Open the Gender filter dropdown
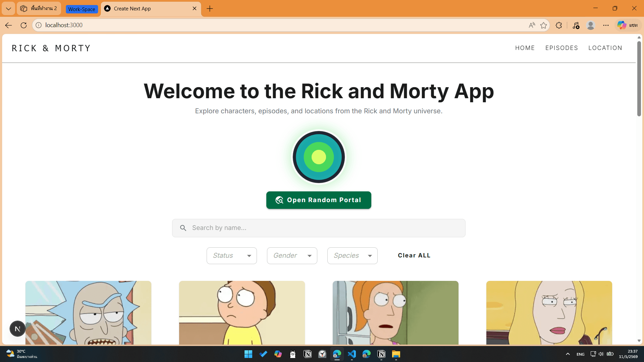The image size is (644, 362). coord(292,256)
